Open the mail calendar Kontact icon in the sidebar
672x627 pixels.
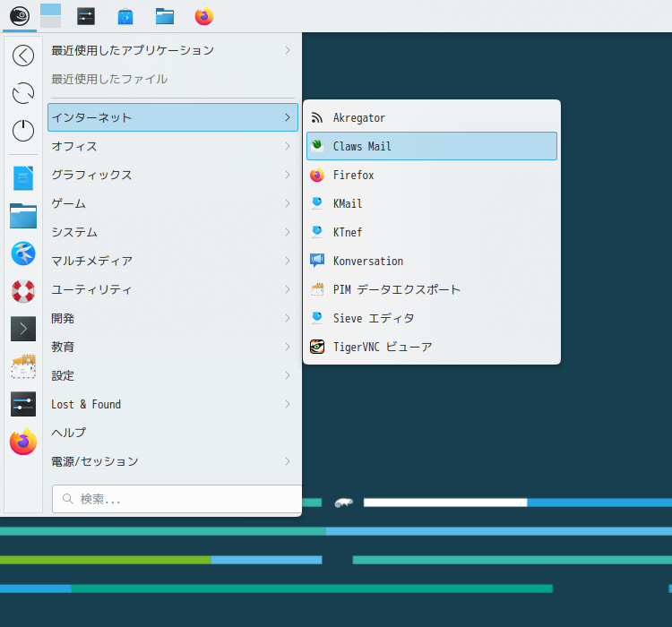[x=23, y=366]
